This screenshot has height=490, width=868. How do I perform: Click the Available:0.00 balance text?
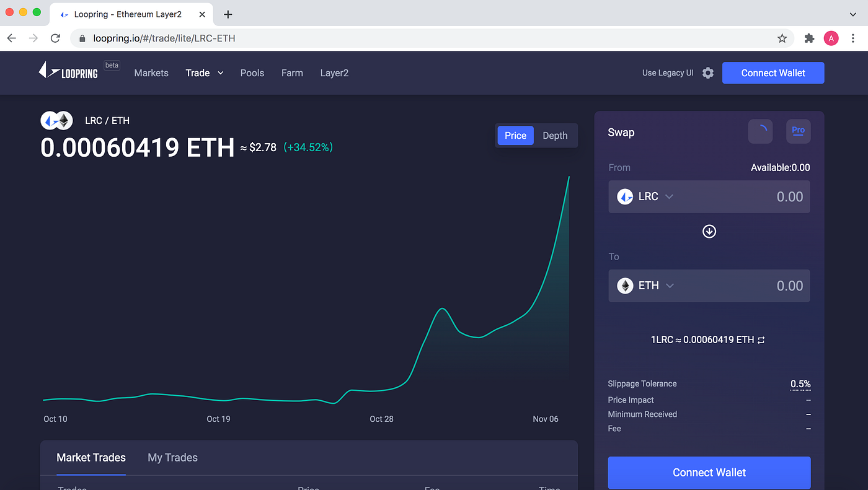780,168
